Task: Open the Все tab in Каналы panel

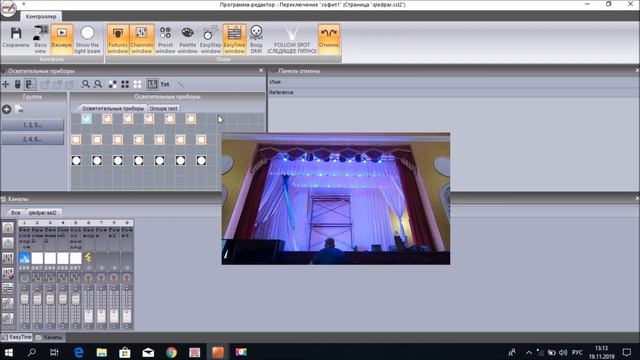Action: (x=15, y=213)
